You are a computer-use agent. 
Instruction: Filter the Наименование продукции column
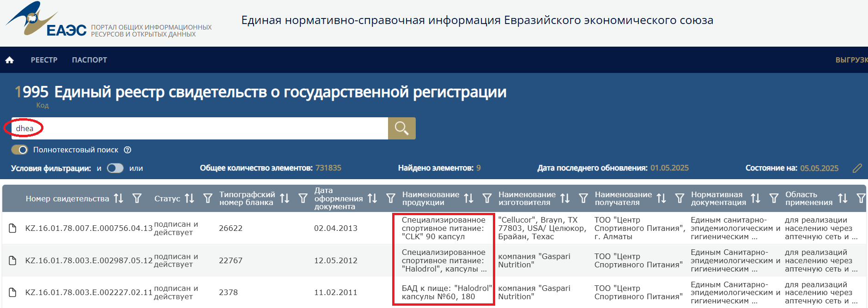(487, 198)
